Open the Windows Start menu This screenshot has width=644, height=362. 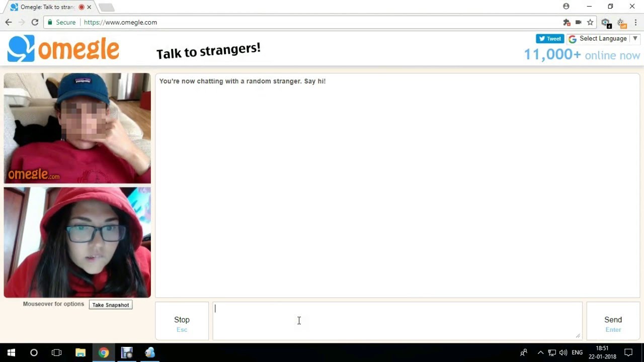coord(11,352)
